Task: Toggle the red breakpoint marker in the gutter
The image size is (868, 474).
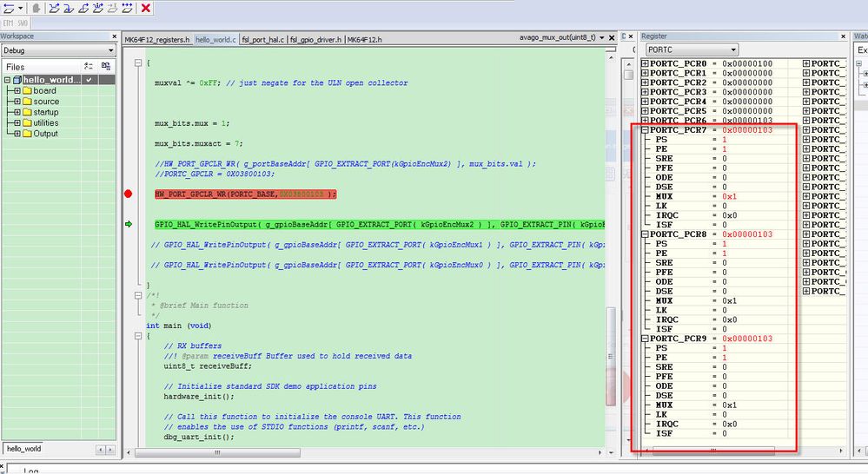Action: (x=128, y=194)
